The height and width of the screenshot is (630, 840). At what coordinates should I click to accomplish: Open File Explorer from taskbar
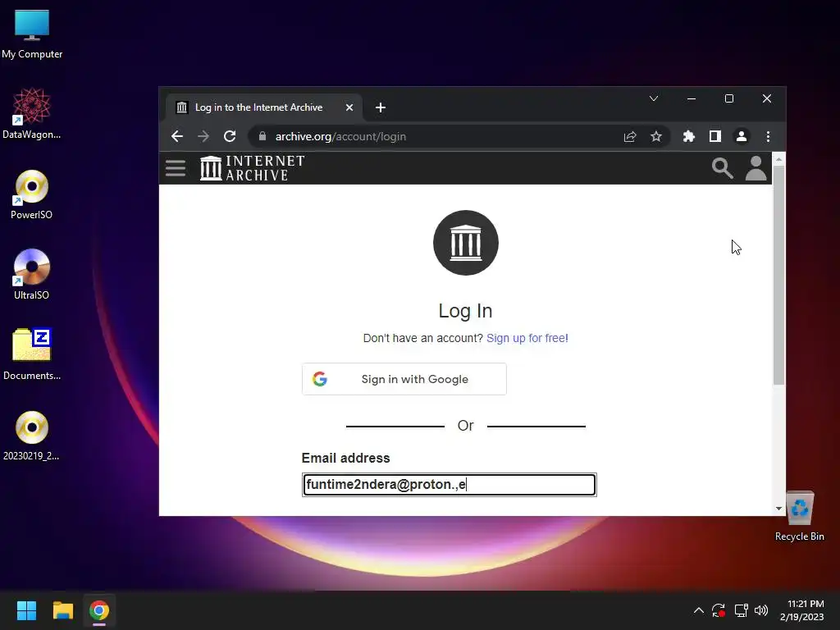click(x=62, y=610)
